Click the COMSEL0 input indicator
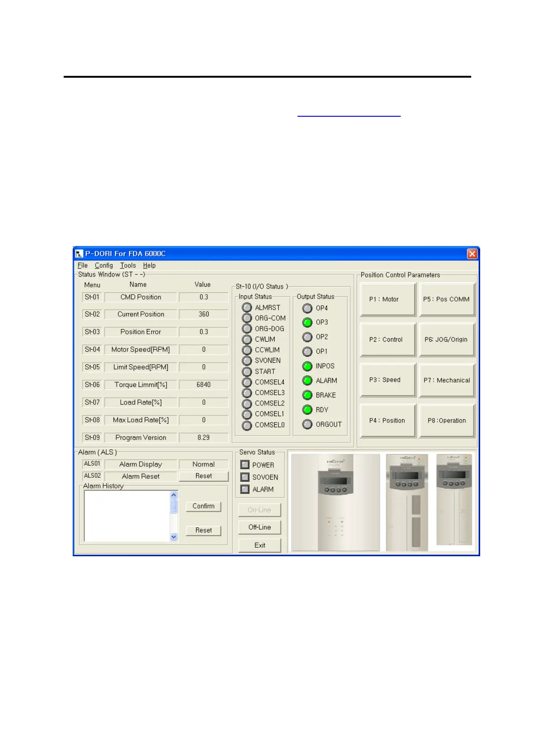 (x=247, y=425)
